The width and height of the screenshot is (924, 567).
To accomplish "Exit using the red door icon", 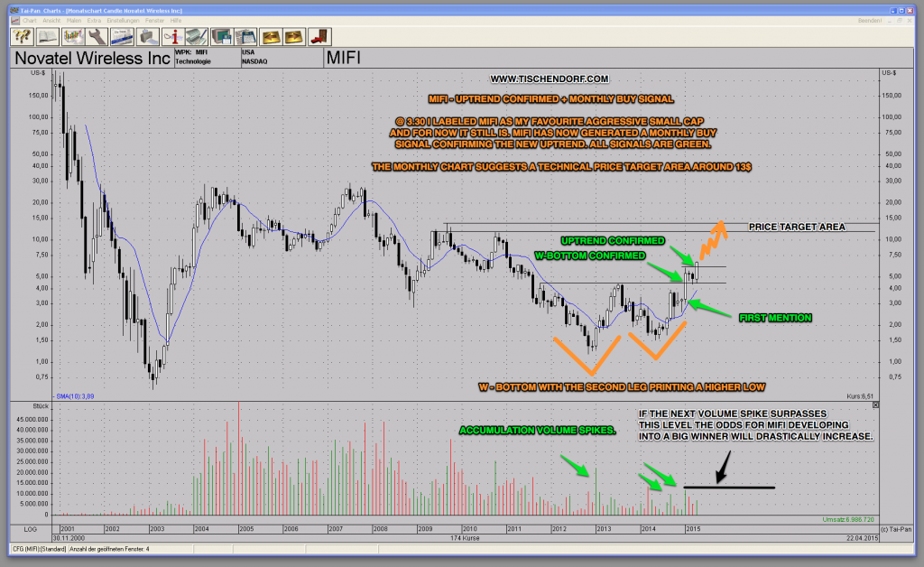I will pos(318,36).
